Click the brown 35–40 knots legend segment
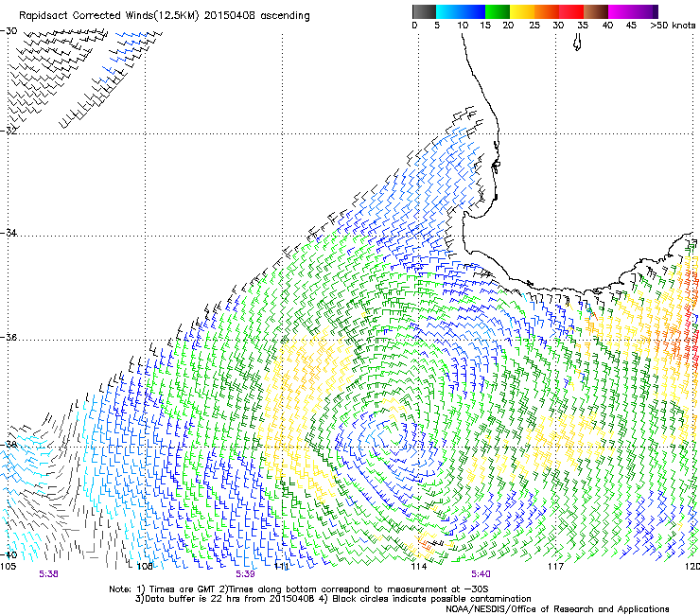 coord(596,11)
